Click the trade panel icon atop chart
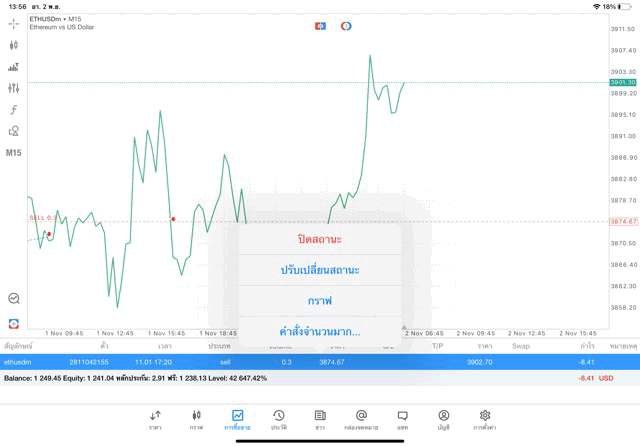Viewport: 640px width, 447px height. click(320, 26)
